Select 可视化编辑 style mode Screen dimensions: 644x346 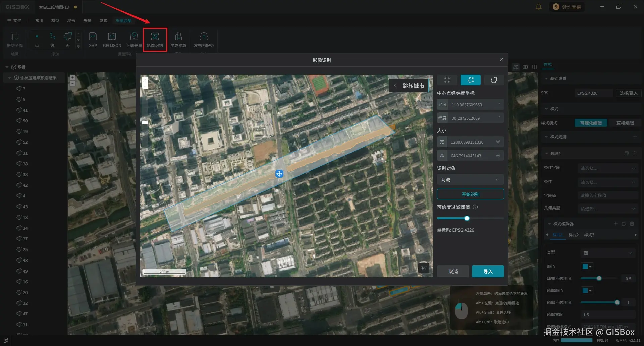pos(591,123)
